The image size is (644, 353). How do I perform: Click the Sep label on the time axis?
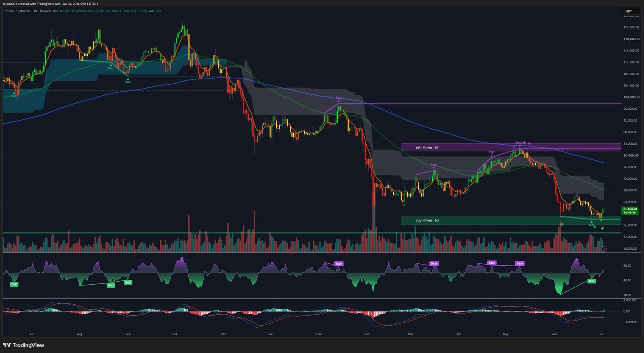(x=128, y=334)
